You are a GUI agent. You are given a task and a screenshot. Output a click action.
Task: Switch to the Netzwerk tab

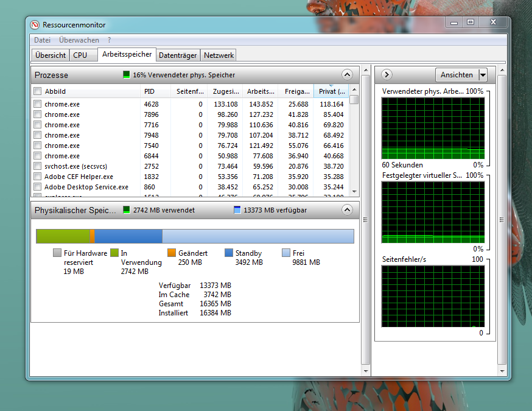tap(218, 54)
